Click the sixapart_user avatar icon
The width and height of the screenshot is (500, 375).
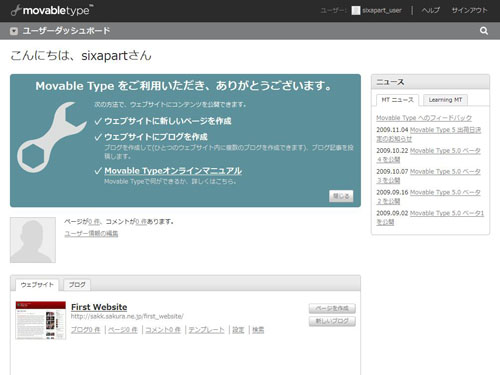pyautogui.click(x=356, y=11)
